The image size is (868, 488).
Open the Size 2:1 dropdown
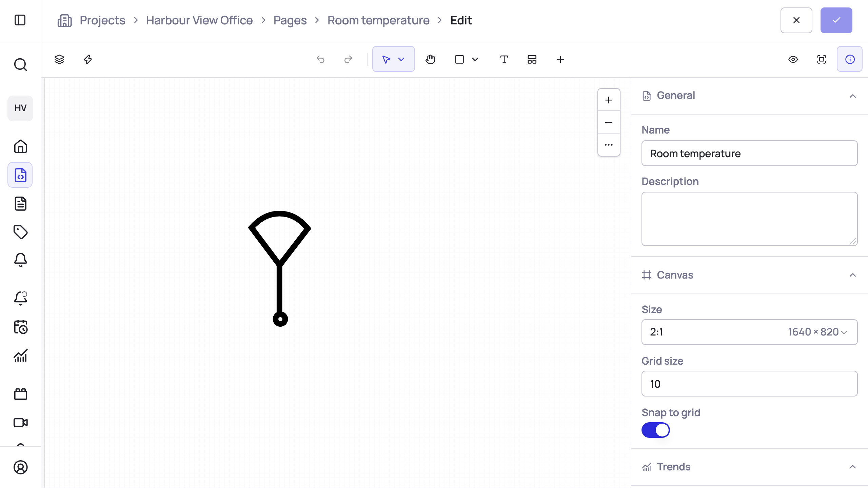749,332
